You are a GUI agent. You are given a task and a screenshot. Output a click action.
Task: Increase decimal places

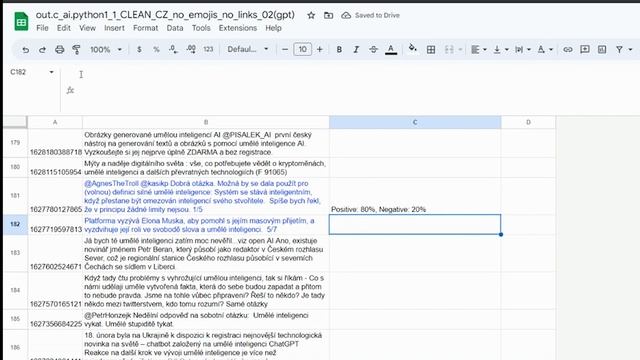tap(191, 50)
